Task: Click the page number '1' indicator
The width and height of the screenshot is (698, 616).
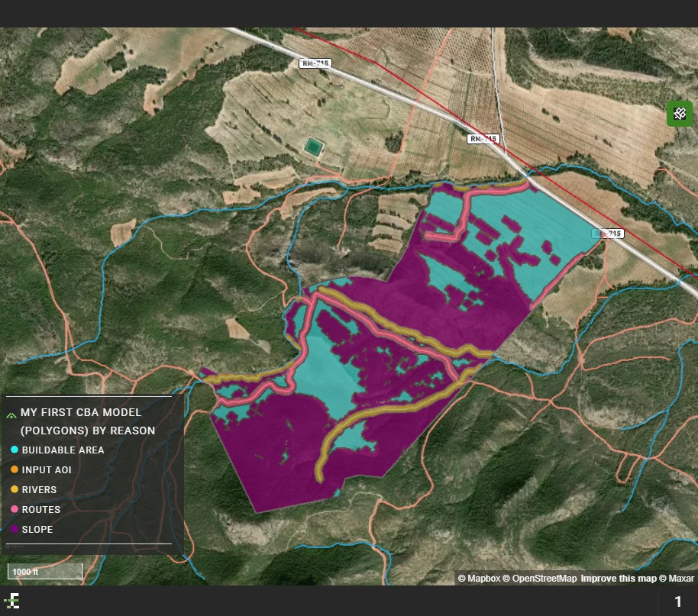Action: click(678, 601)
